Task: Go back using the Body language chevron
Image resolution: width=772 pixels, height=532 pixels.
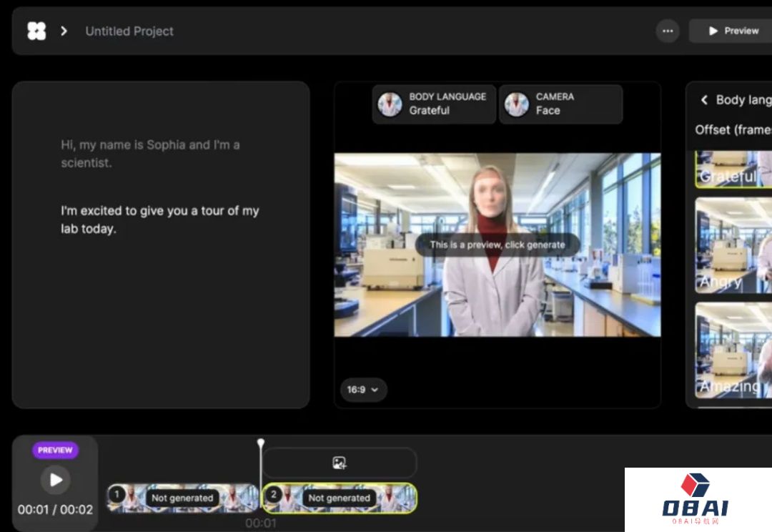Action: coord(704,100)
